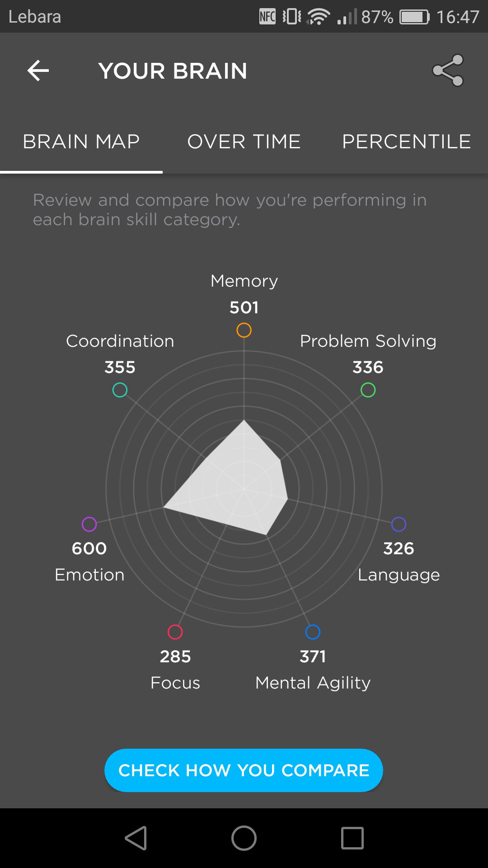This screenshot has width=488, height=868.
Task: Tap the share icon
Action: point(448,71)
